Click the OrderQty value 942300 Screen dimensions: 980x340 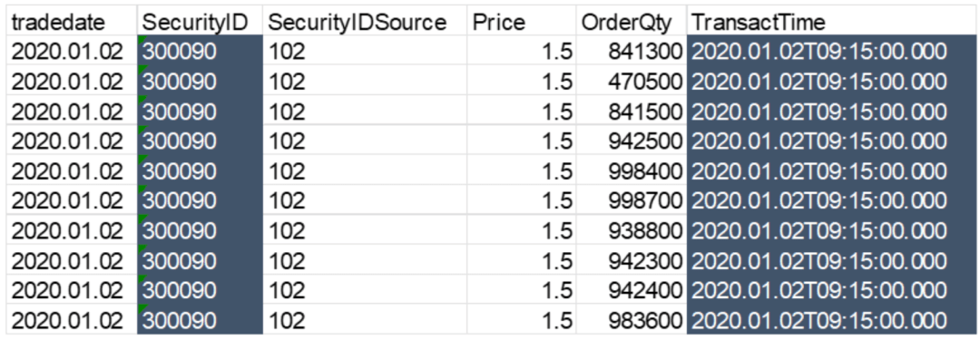point(632,260)
